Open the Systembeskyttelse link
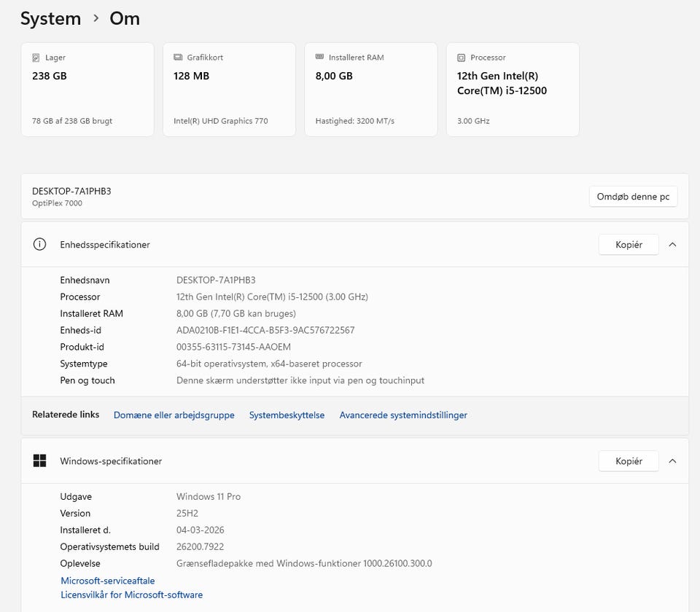This screenshot has height=612, width=700. click(x=287, y=415)
